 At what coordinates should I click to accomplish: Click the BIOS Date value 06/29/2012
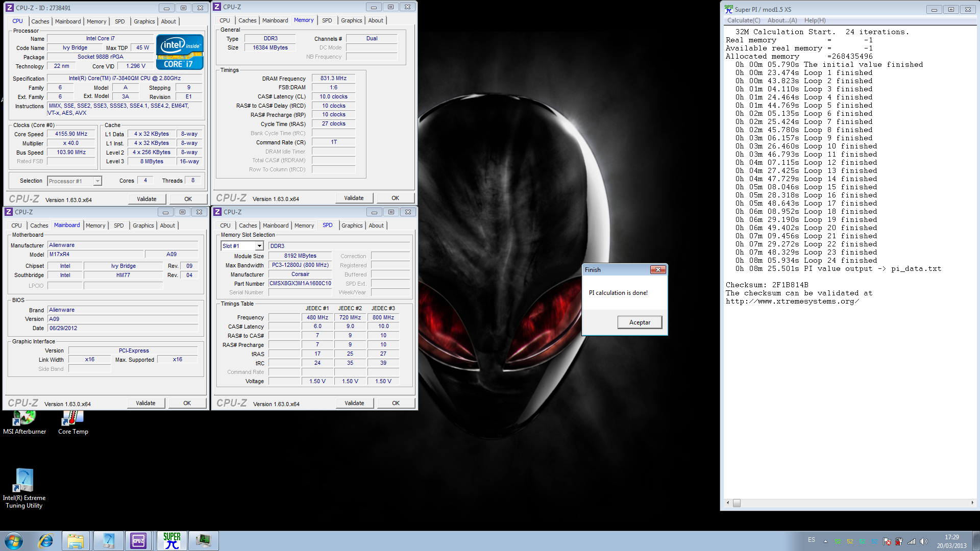(x=122, y=329)
